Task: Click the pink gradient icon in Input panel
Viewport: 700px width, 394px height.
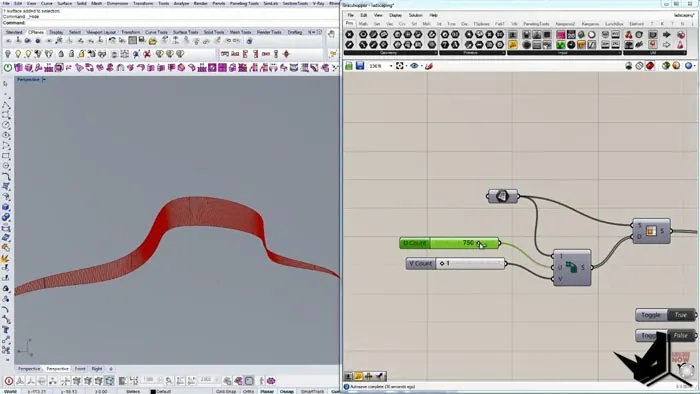Action: coord(561,34)
